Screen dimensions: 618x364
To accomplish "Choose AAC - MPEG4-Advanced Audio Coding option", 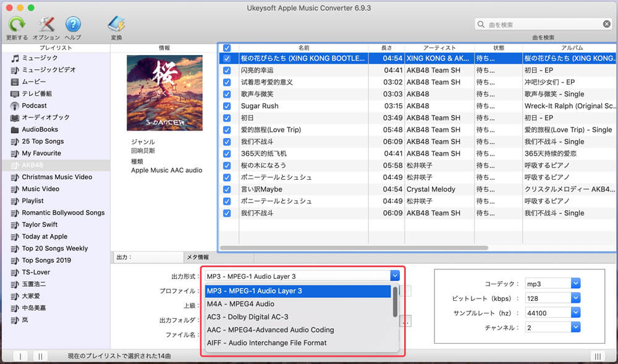I will (x=298, y=330).
